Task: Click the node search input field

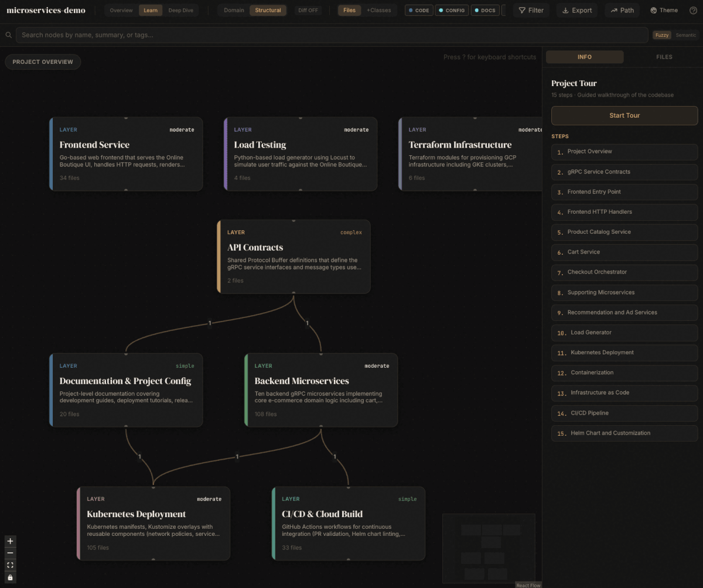Action: click(x=332, y=35)
